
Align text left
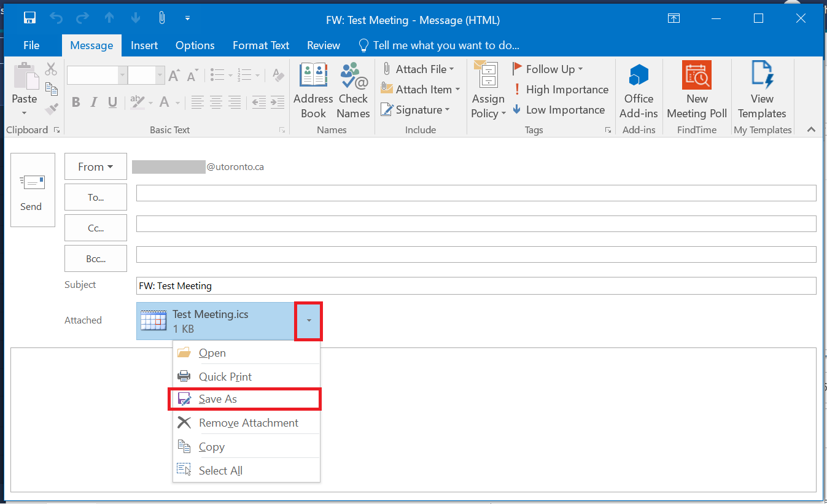197,102
